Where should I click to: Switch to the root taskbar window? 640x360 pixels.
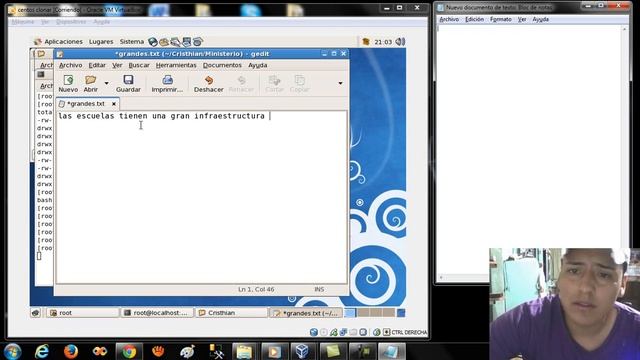83,313
